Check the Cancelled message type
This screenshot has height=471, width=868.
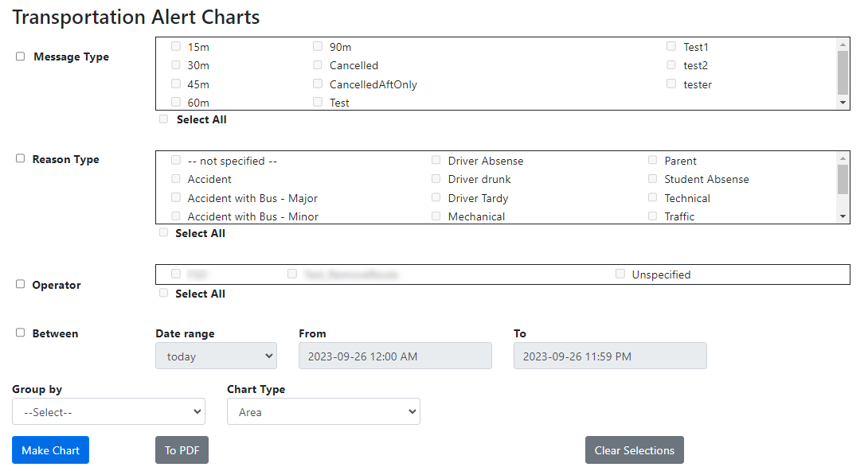pyautogui.click(x=318, y=65)
